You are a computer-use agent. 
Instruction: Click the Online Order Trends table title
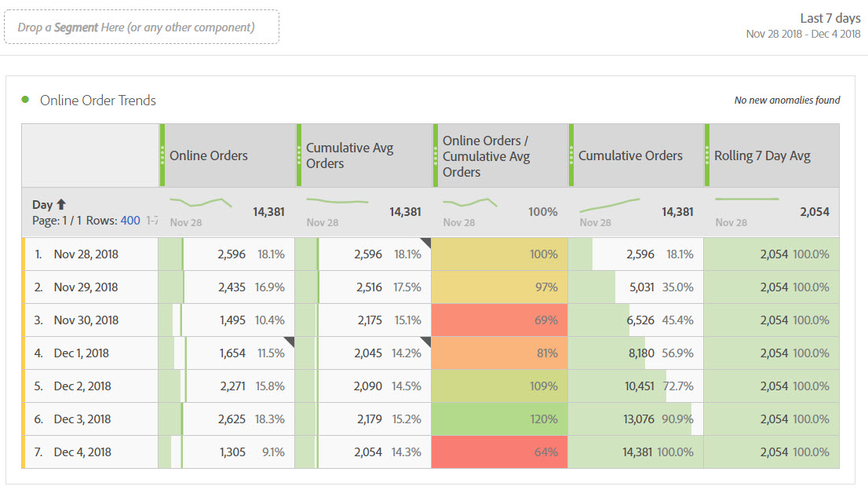point(98,101)
